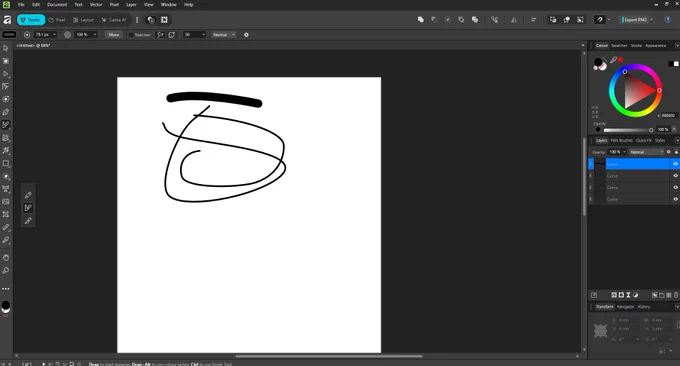The width and height of the screenshot is (680, 366).
Task: Open the Colour panel options menu
Action: pos(677,46)
